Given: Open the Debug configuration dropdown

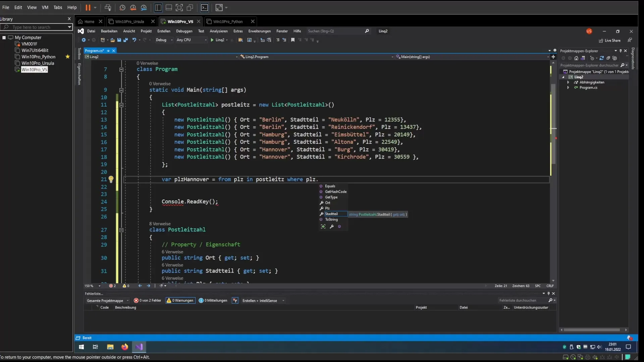Looking at the screenshot, I should [x=164, y=40].
